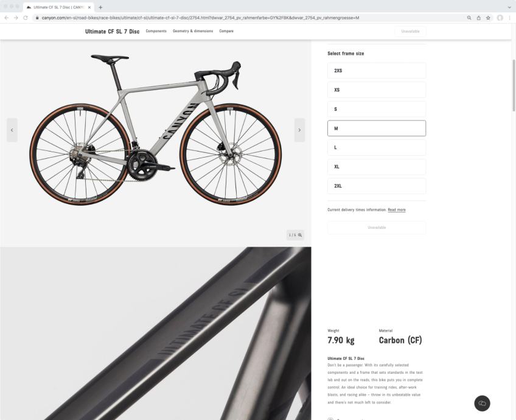Bookmark this page with the star icon
This screenshot has height=420, width=516.
point(488,18)
